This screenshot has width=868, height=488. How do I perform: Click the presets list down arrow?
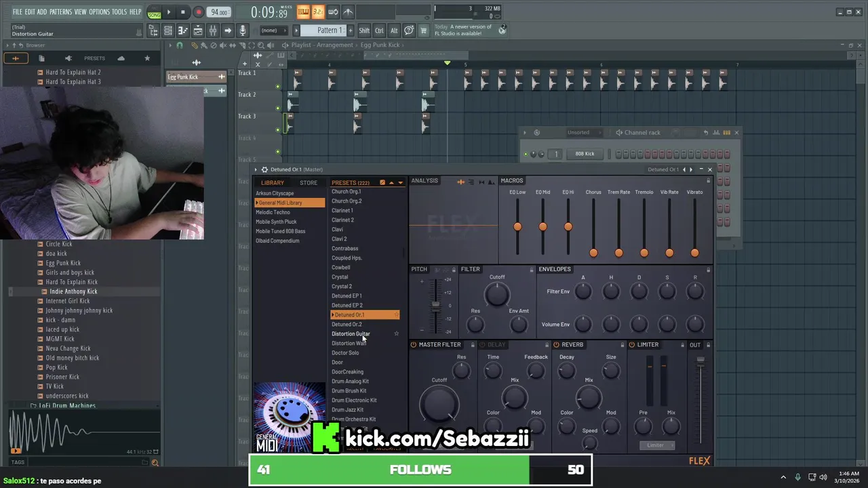400,183
